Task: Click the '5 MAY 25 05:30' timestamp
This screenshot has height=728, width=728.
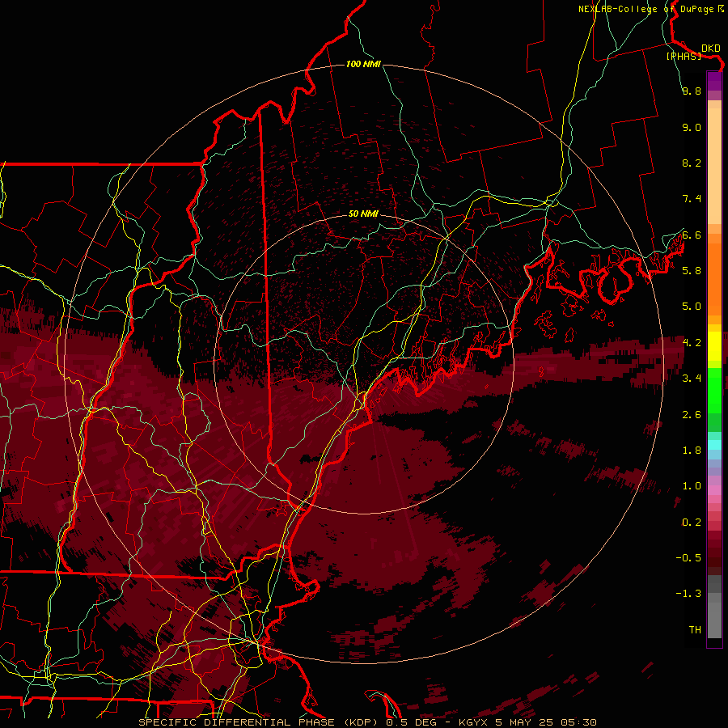Action: coord(546,722)
